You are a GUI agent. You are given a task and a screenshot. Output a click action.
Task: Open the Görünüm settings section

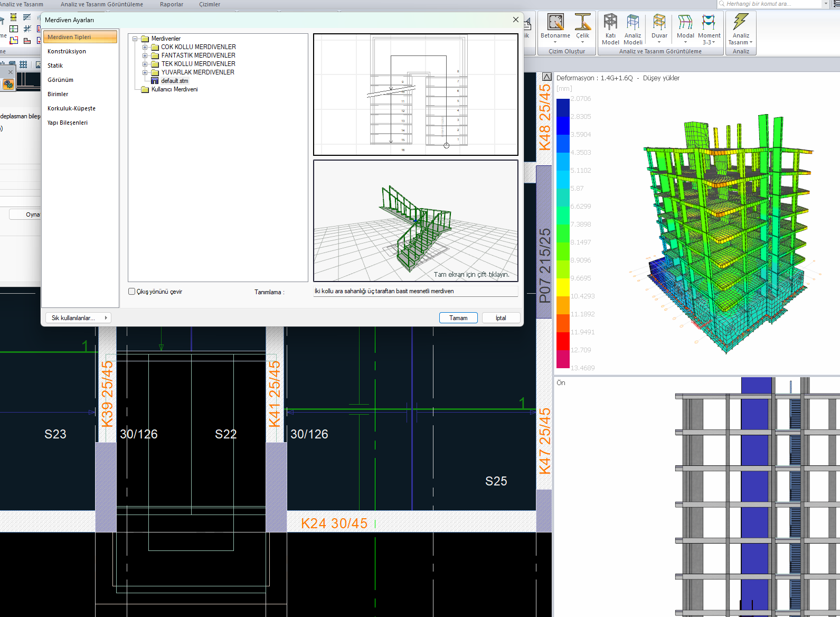pyautogui.click(x=80, y=80)
